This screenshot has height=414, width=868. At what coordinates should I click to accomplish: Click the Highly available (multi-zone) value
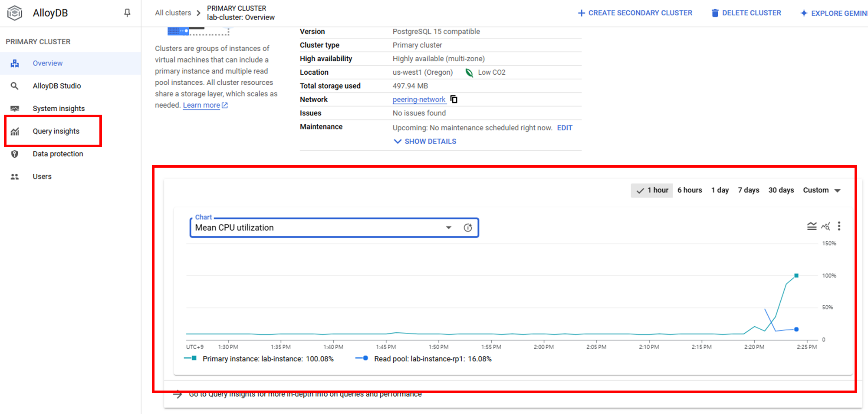(x=439, y=59)
